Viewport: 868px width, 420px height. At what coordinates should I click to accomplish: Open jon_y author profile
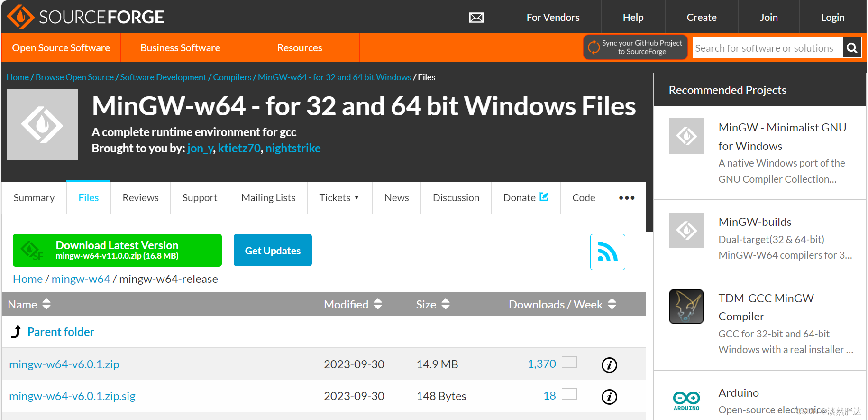(201, 149)
